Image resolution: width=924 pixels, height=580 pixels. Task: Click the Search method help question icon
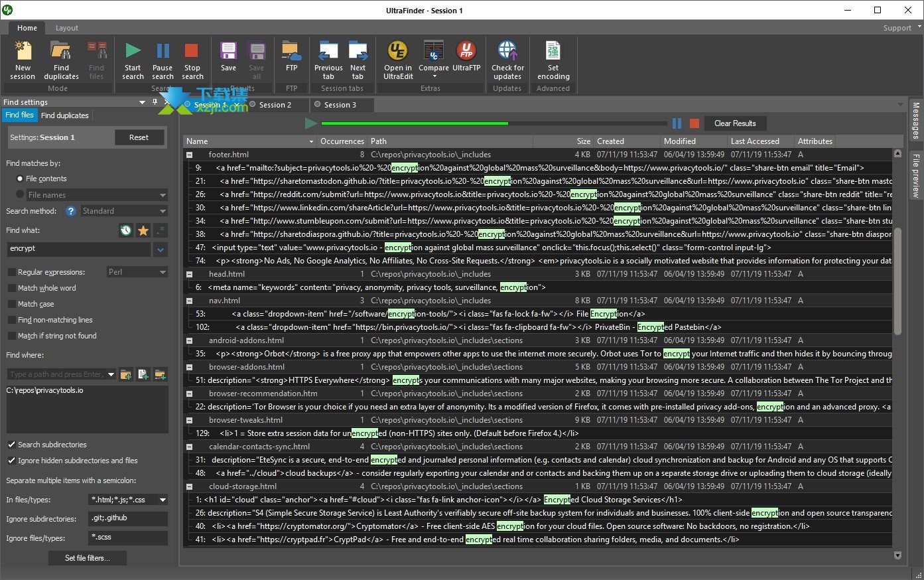[x=71, y=211]
